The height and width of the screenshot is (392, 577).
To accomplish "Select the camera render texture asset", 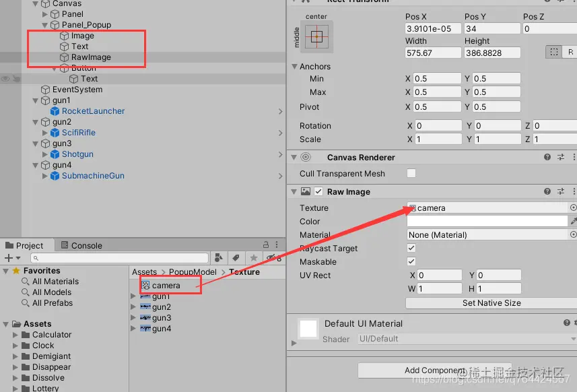I will [x=166, y=286].
